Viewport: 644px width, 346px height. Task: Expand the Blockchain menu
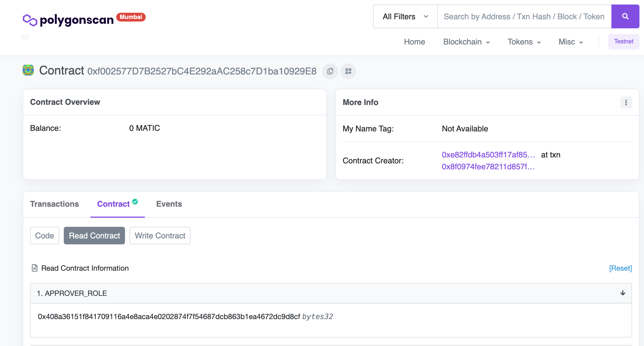[x=466, y=42]
